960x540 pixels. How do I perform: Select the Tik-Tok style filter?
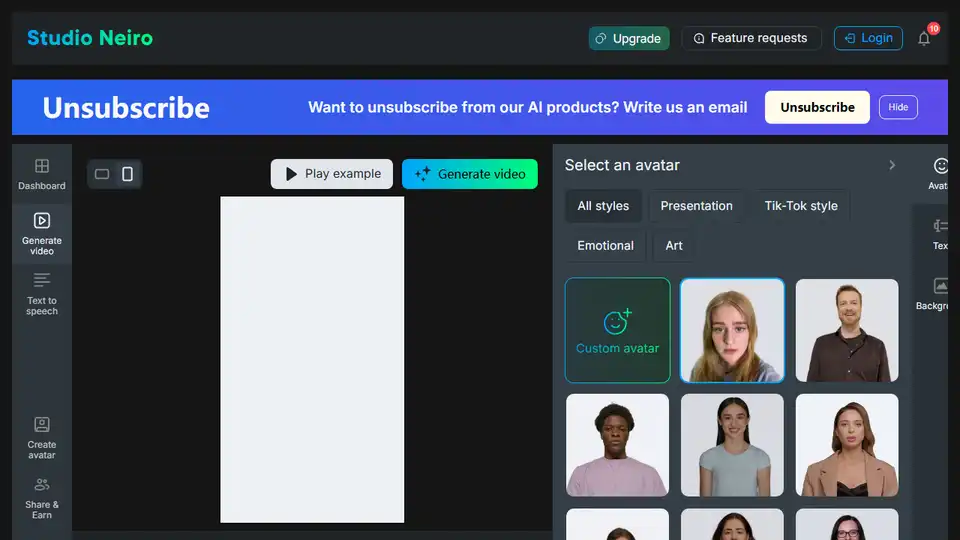pyautogui.click(x=801, y=206)
